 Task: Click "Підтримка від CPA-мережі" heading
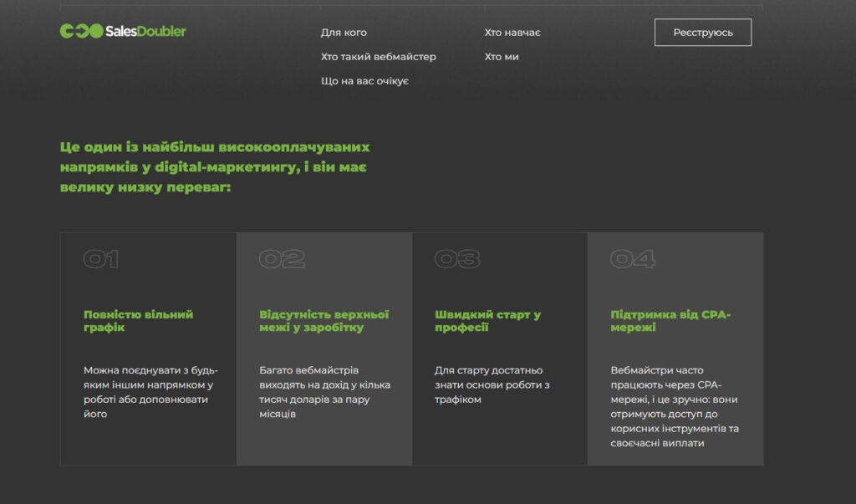coord(670,321)
